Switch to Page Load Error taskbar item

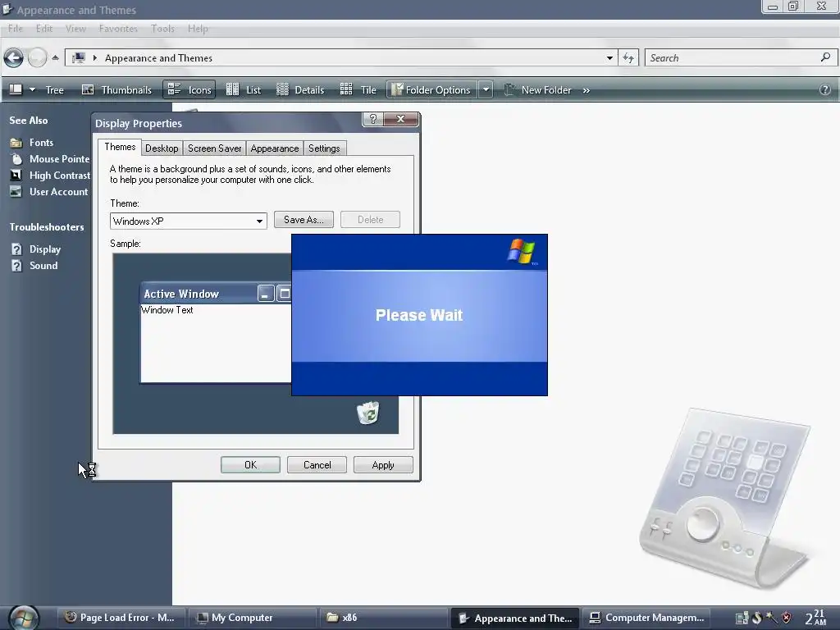(x=120, y=618)
